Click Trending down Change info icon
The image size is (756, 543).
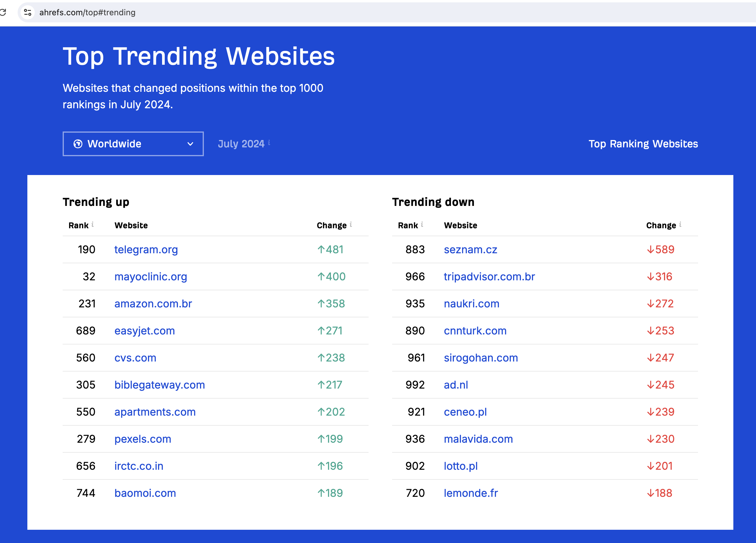tap(680, 224)
